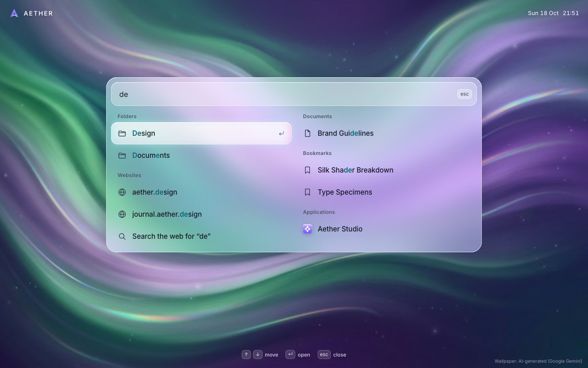Select Search the web for "de"

[x=201, y=236]
